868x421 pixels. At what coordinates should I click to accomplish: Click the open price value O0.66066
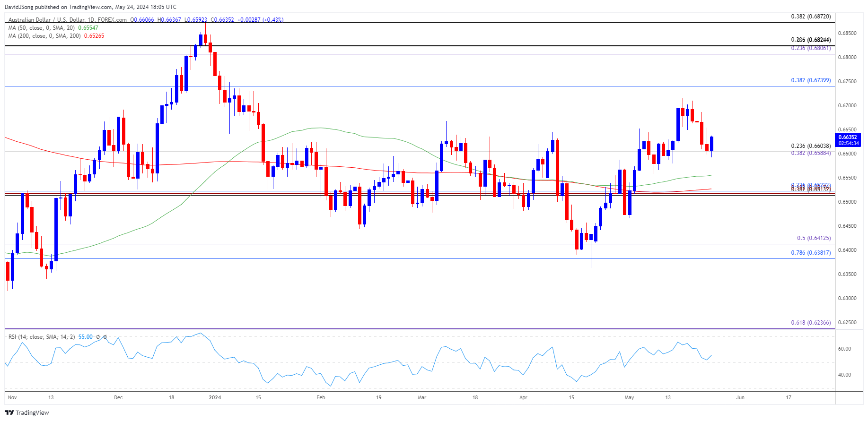pos(142,20)
